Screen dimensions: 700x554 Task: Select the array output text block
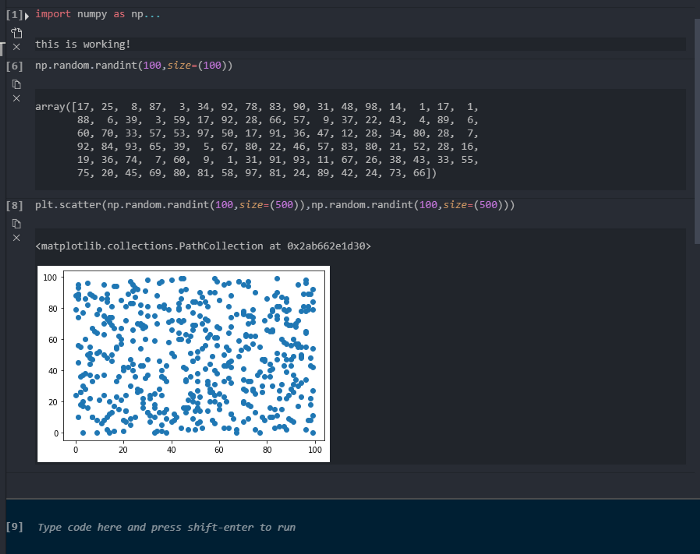[257, 139]
